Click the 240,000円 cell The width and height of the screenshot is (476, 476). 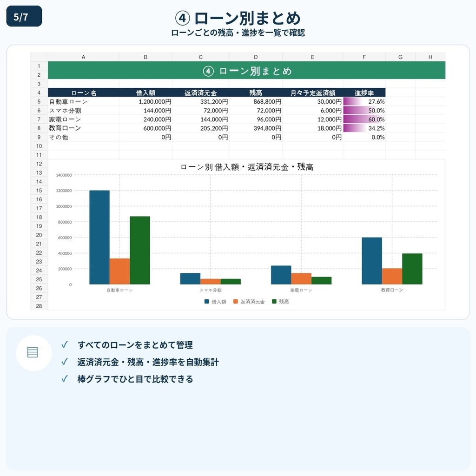point(145,119)
